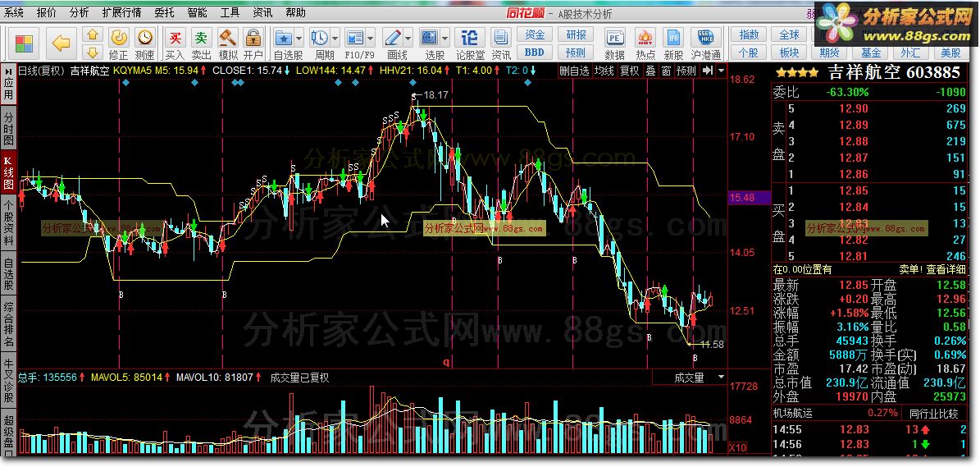Image resolution: width=980 pixels, height=467 pixels.
Task: Open the 成交量 indicator dropdown
Action: (721, 377)
